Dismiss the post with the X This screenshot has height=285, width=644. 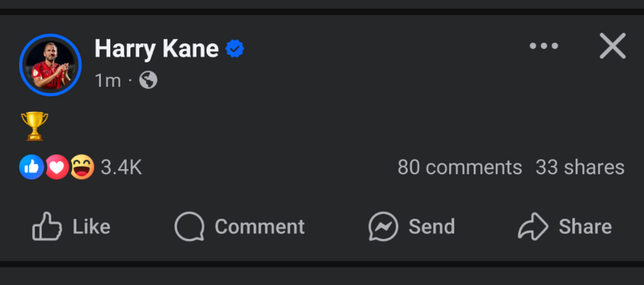click(x=612, y=47)
